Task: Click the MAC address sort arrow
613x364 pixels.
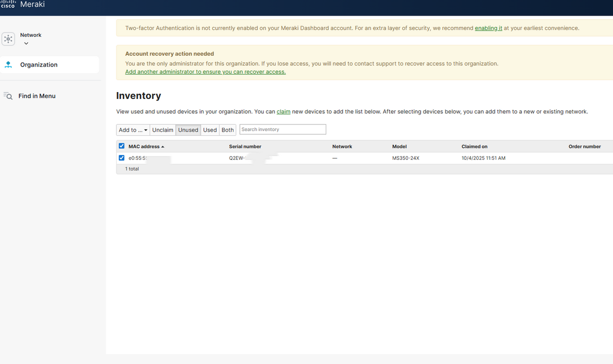Action: click(163, 147)
